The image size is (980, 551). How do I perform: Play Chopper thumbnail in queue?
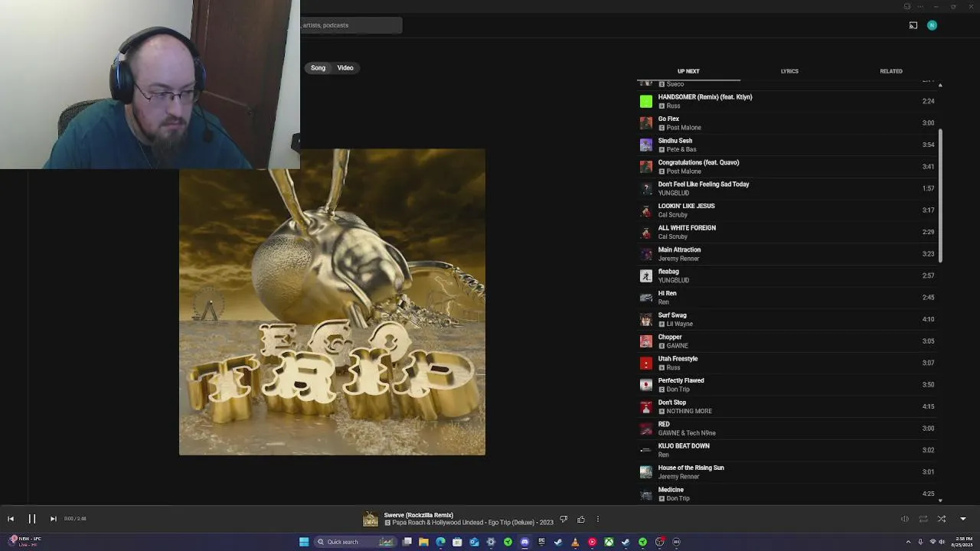pos(646,341)
